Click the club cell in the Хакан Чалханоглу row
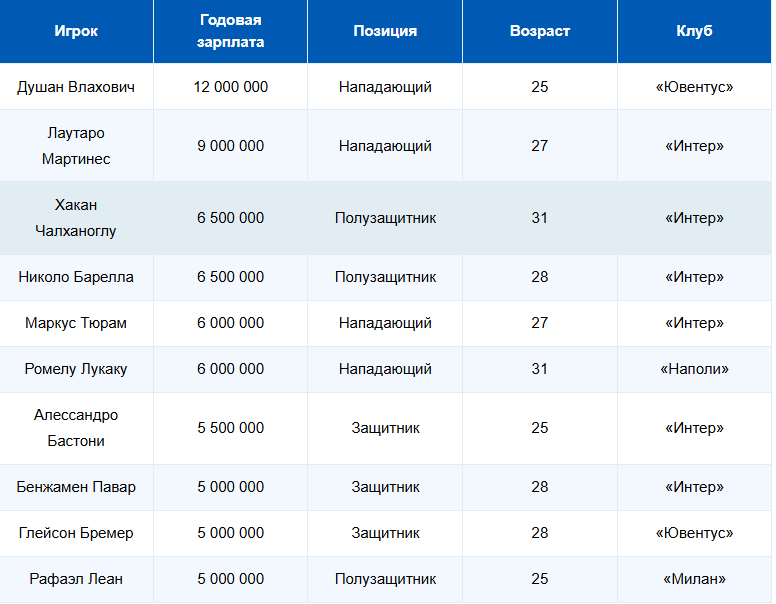This screenshot has height=604, width=776. [694, 218]
